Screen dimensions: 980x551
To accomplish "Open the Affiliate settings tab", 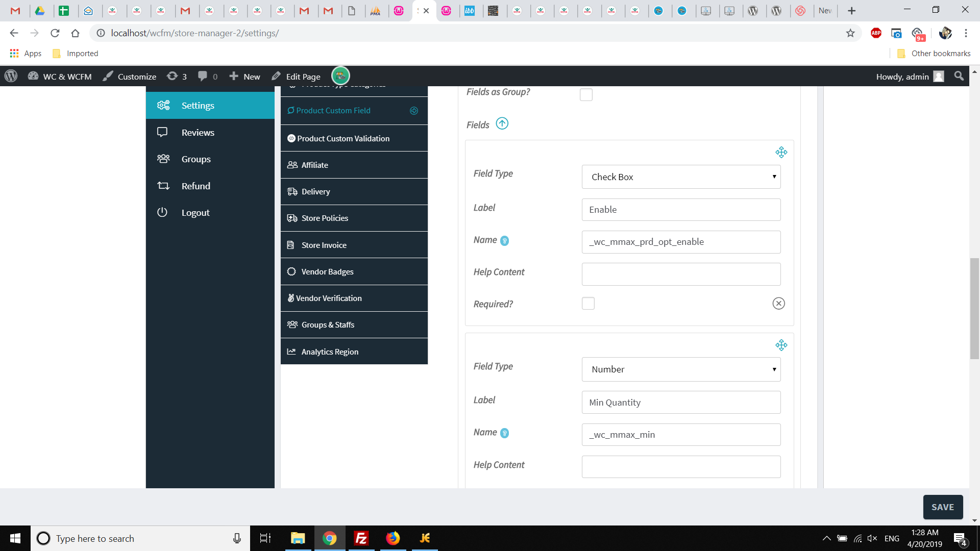I will tap(354, 165).
